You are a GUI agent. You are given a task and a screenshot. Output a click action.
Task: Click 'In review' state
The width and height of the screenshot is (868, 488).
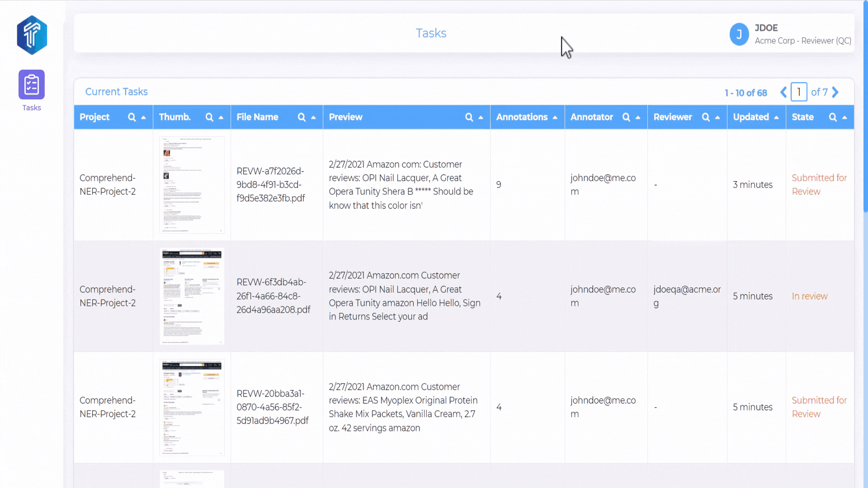pos(810,296)
